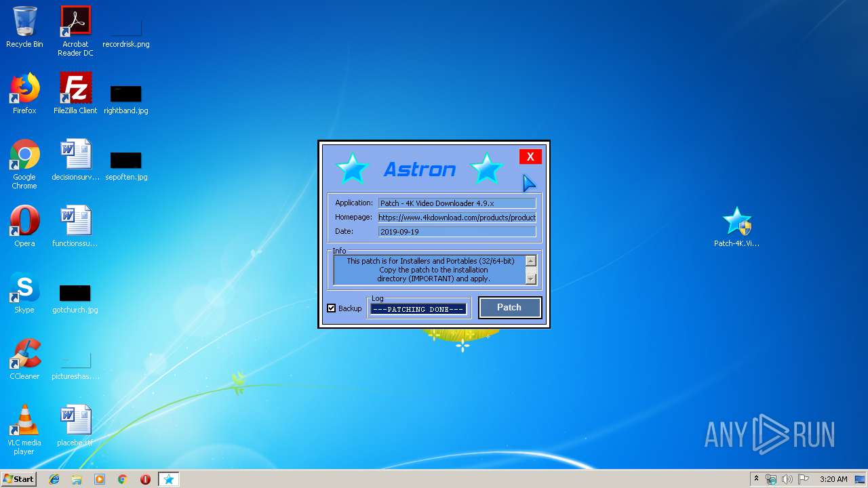
Task: Select the decisionsurv Word document
Action: [x=75, y=160]
